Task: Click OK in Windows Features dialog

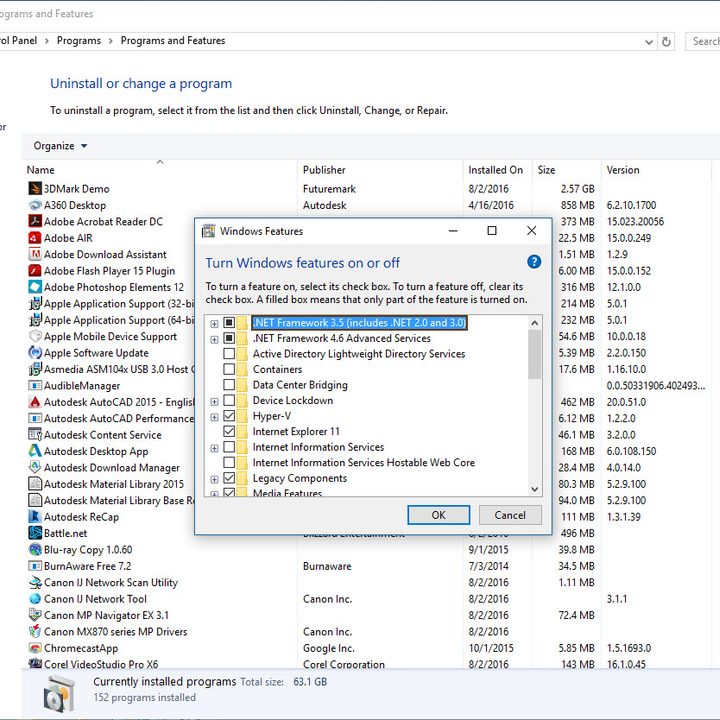Action: [439, 515]
